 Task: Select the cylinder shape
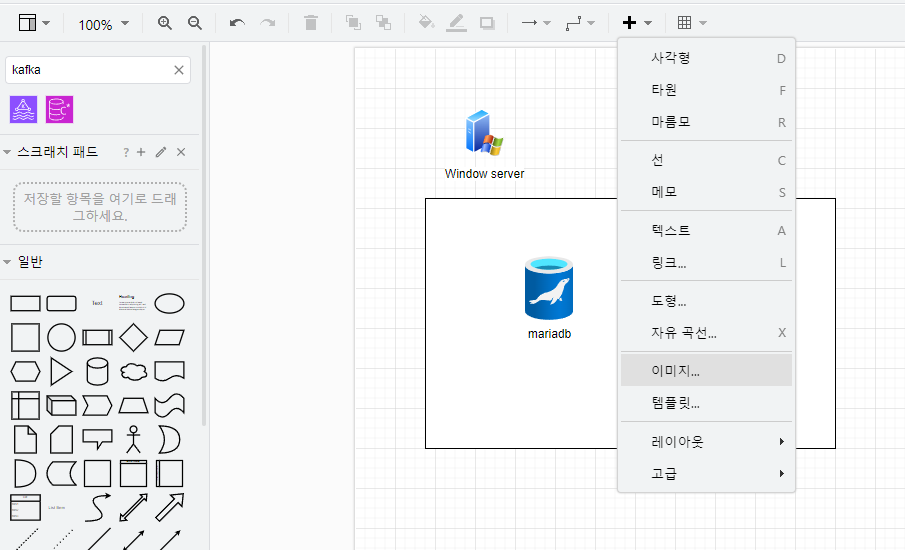97,372
